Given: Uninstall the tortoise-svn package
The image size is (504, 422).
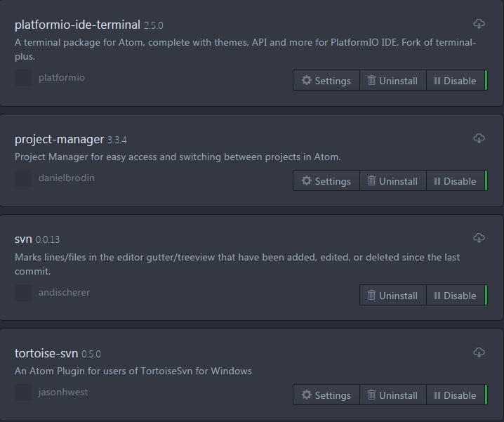Looking at the screenshot, I should pyautogui.click(x=392, y=395).
